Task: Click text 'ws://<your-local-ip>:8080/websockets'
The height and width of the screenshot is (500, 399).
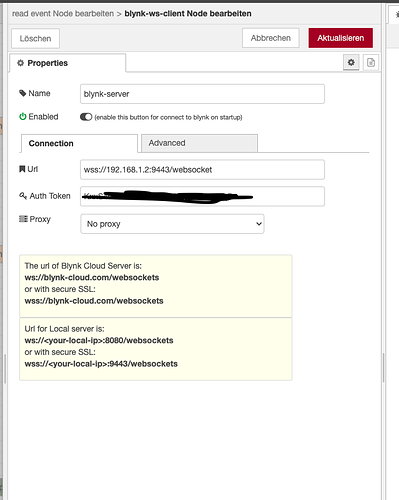Action: (99, 341)
